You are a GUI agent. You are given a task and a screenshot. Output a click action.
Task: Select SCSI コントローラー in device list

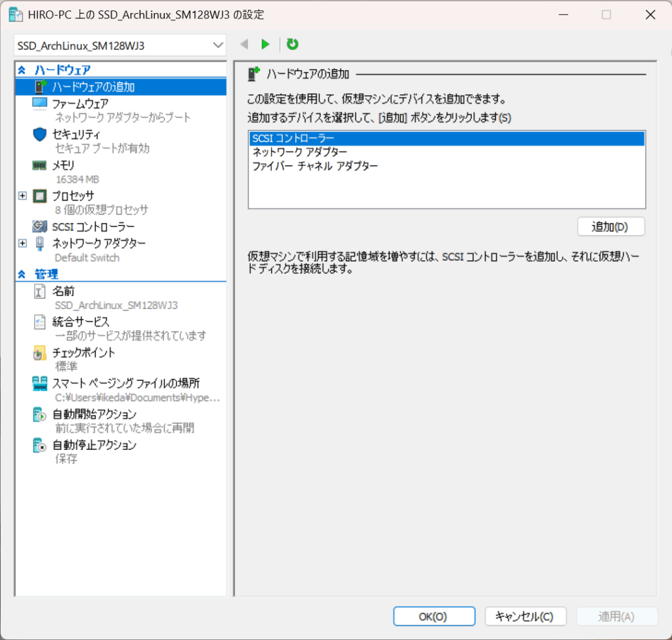446,138
